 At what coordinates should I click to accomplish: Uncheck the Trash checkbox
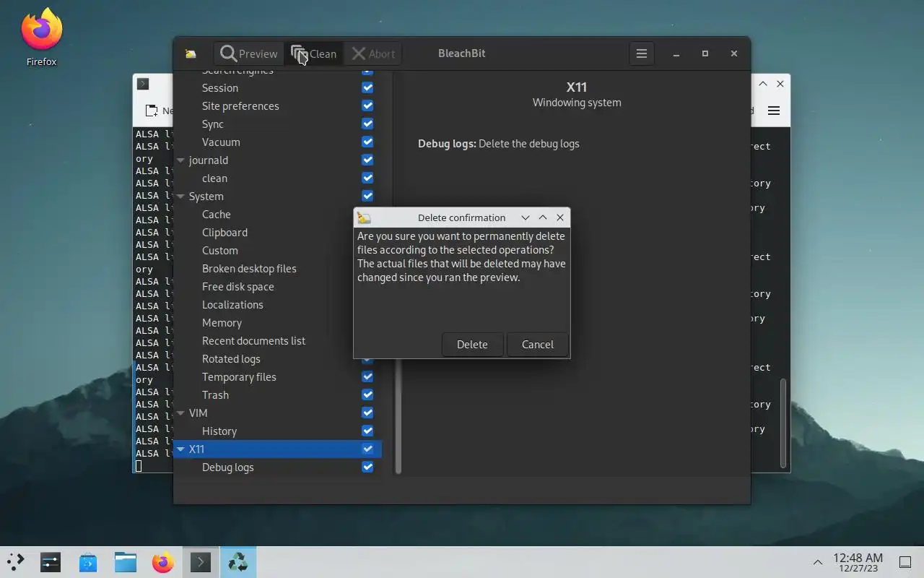(x=367, y=394)
